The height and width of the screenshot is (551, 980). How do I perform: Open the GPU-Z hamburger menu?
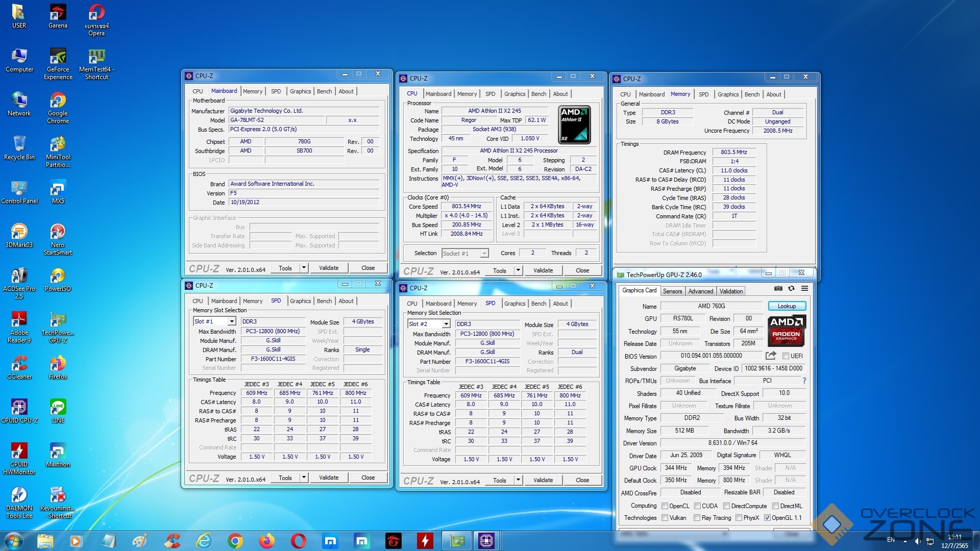point(804,289)
